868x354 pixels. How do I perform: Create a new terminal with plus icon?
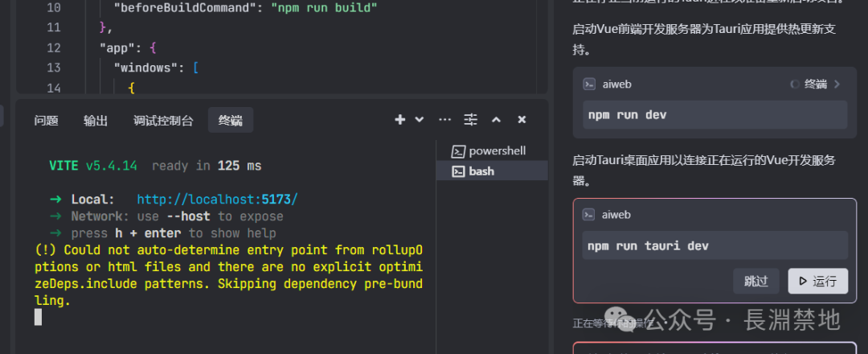(399, 120)
